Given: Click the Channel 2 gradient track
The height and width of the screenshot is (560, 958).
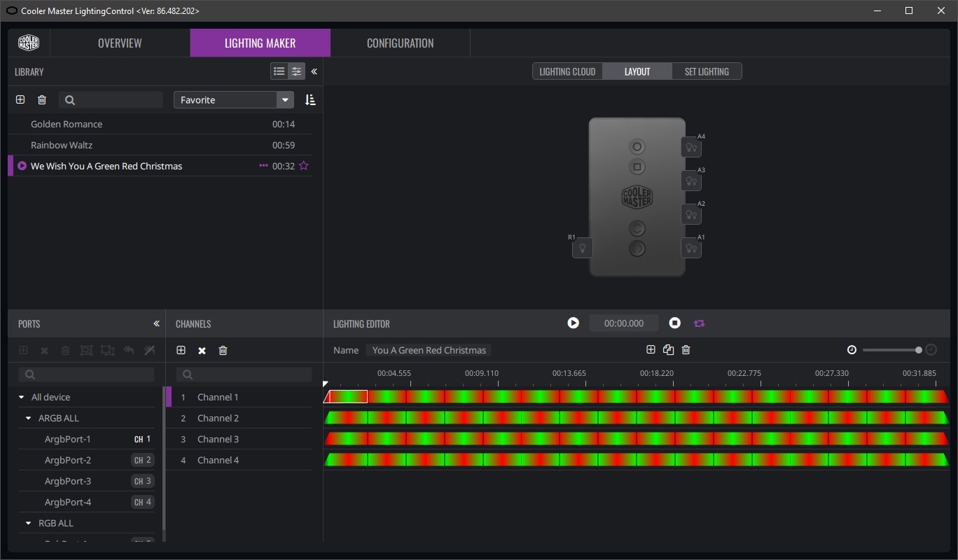Looking at the screenshot, I should [x=637, y=418].
